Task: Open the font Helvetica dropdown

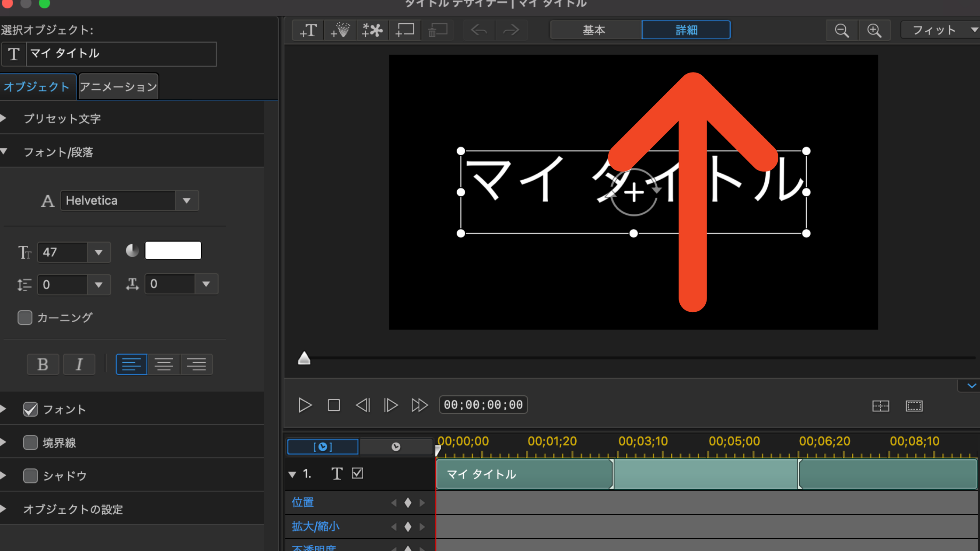Action: click(186, 200)
